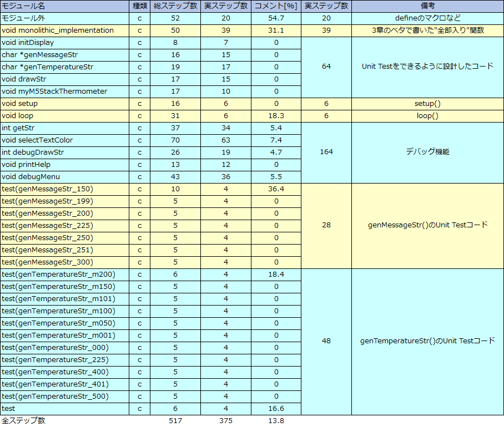The height and width of the screenshot is (427, 504).
Task: Select the test(genTemperatureStr_225) cell
Action: pos(64,360)
